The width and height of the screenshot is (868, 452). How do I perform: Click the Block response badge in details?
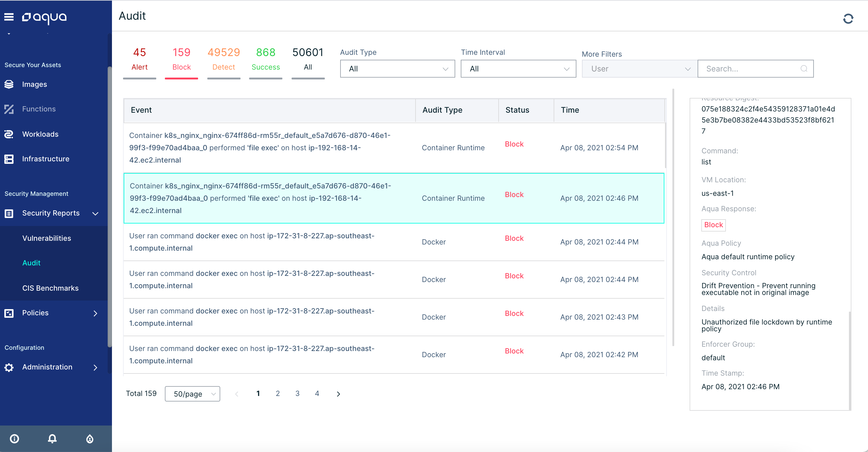[713, 225]
